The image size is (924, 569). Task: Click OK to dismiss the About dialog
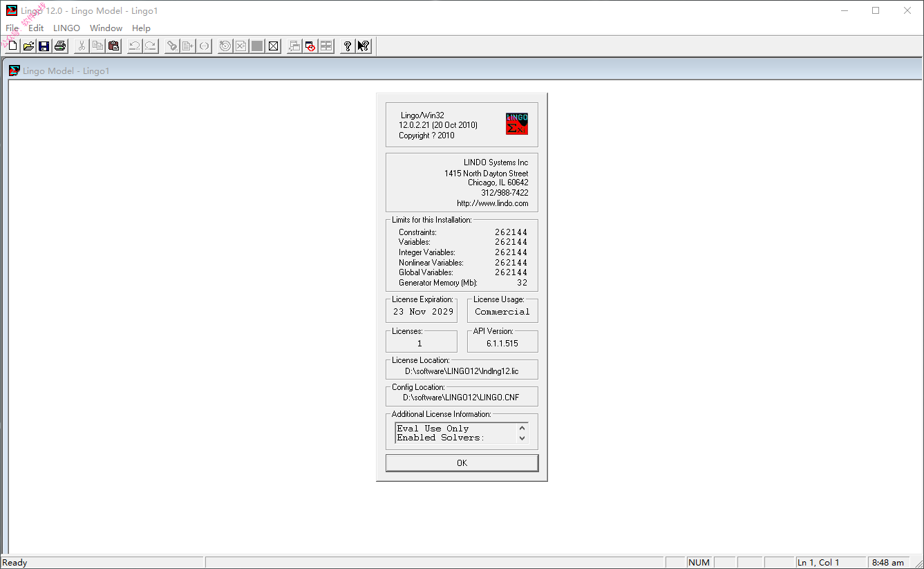tap(462, 463)
